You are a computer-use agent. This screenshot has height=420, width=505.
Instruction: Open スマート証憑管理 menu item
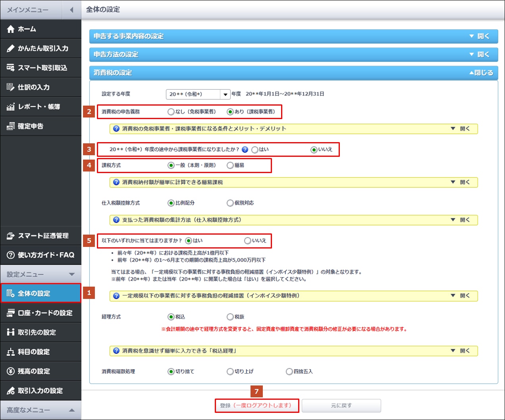click(40, 236)
